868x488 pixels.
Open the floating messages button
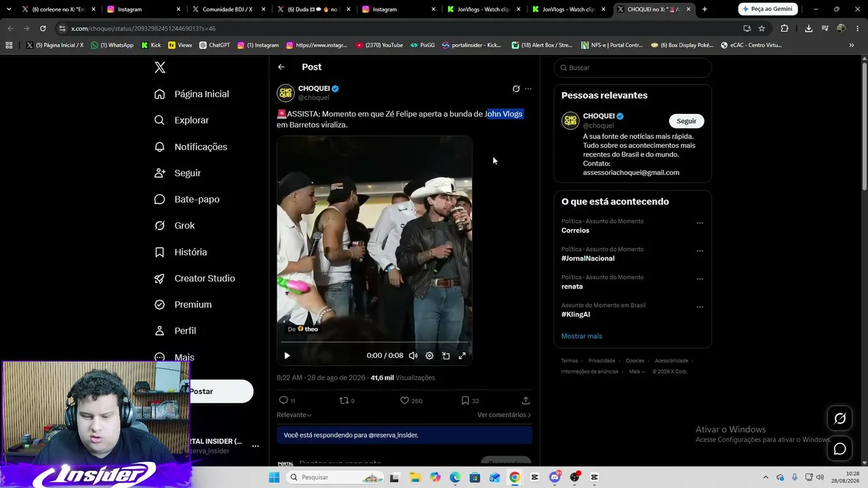[x=840, y=449]
